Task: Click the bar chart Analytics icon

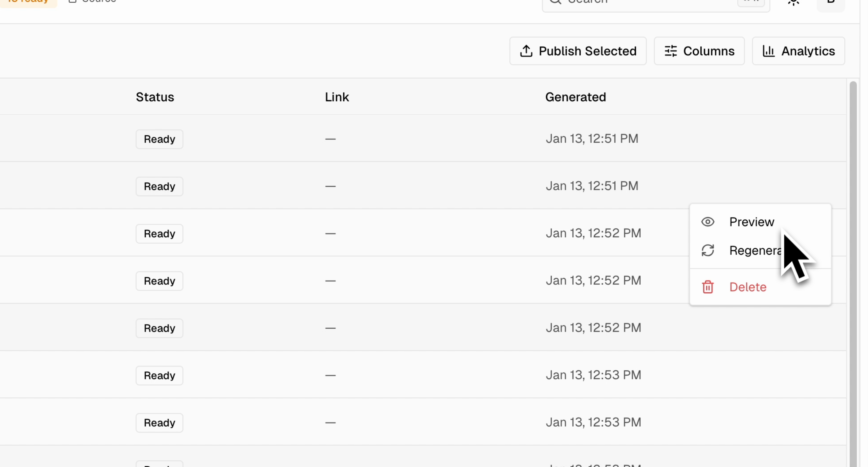Action: [x=768, y=51]
